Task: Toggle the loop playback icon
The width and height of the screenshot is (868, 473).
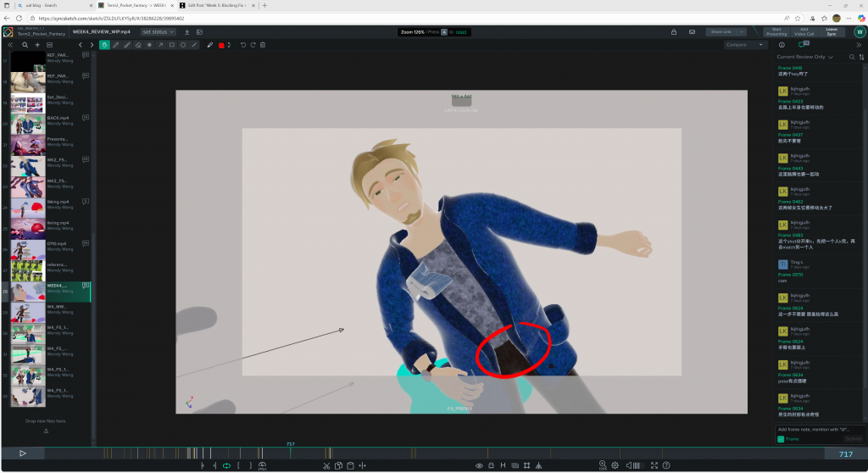Action: pos(226,465)
